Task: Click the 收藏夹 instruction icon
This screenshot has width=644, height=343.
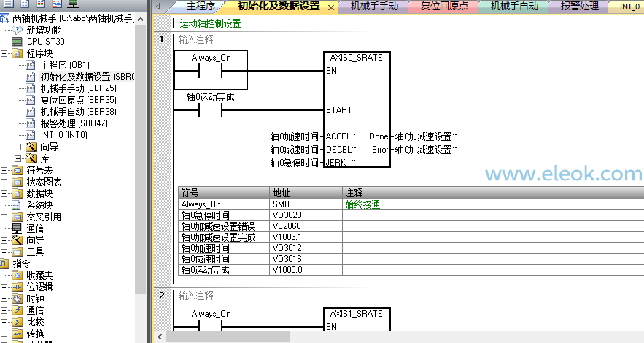Action: coord(18,275)
